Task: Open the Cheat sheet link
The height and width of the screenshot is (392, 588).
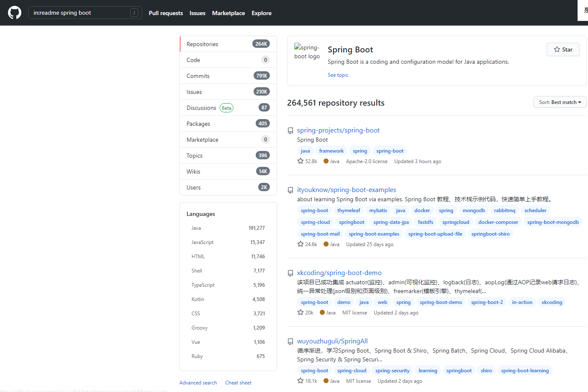Action: point(238,383)
